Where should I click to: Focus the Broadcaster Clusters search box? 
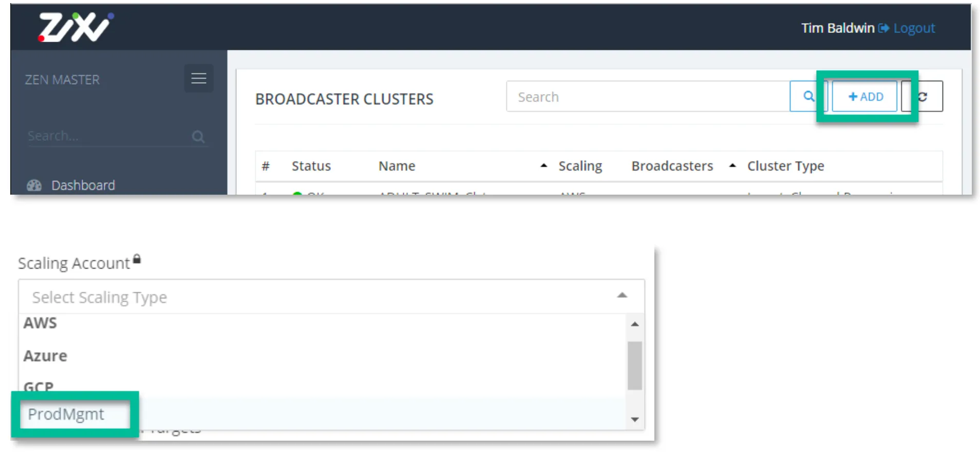[648, 96]
